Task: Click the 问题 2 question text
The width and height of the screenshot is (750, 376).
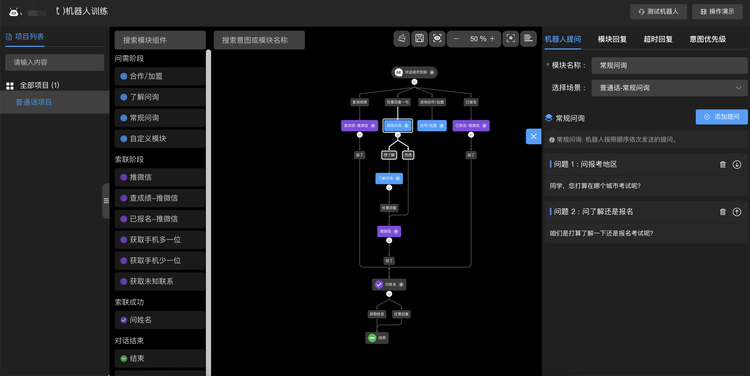Action: [x=601, y=233]
